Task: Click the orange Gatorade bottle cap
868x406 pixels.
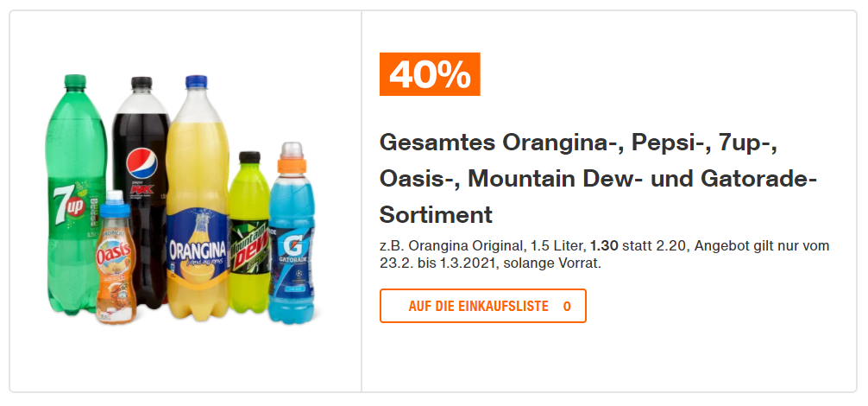Action: [x=291, y=159]
